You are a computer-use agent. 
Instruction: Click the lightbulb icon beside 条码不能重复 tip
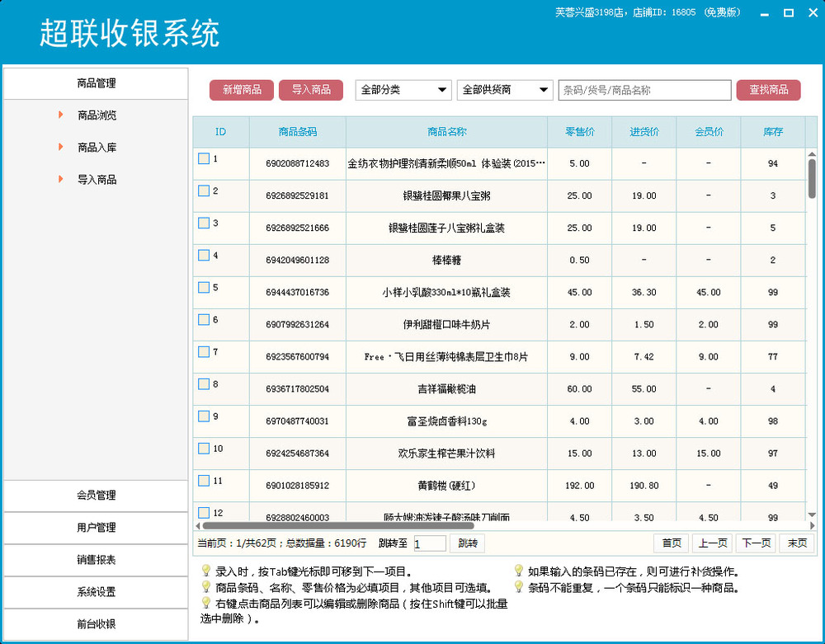[519, 587]
